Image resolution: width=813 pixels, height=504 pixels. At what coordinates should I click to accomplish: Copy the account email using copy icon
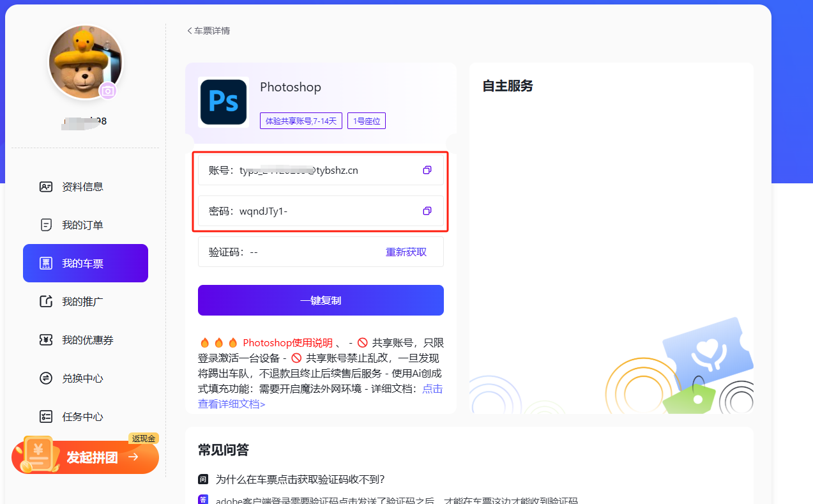(x=427, y=170)
